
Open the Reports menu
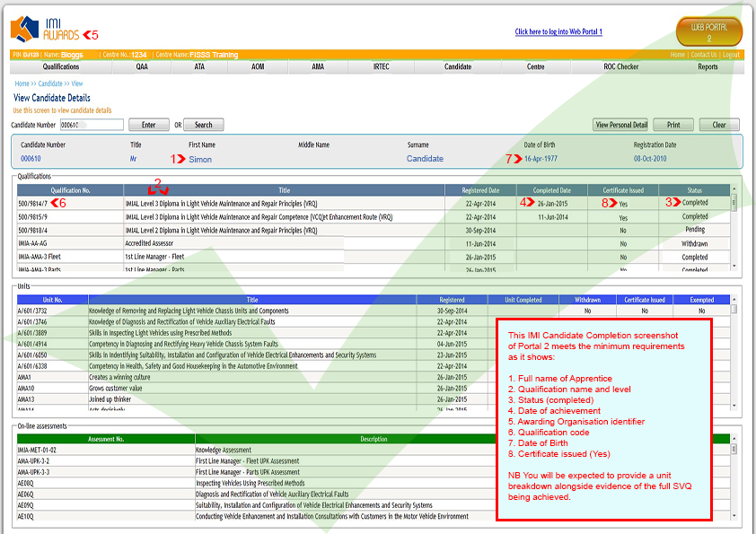[x=708, y=67]
